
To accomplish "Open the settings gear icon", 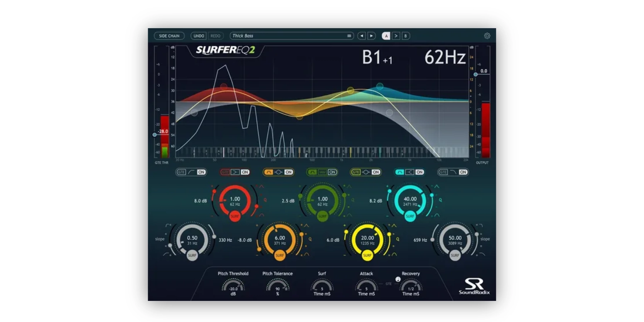I will pyautogui.click(x=487, y=36).
